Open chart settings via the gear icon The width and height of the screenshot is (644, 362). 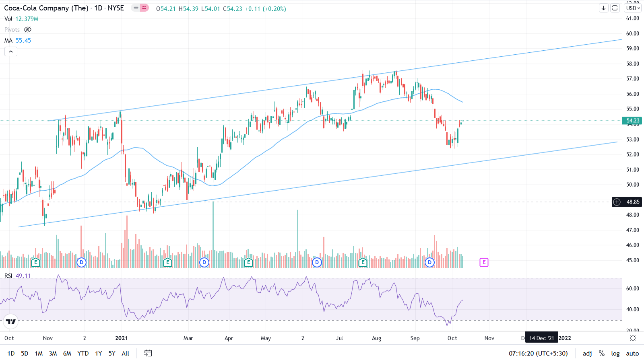(x=633, y=338)
